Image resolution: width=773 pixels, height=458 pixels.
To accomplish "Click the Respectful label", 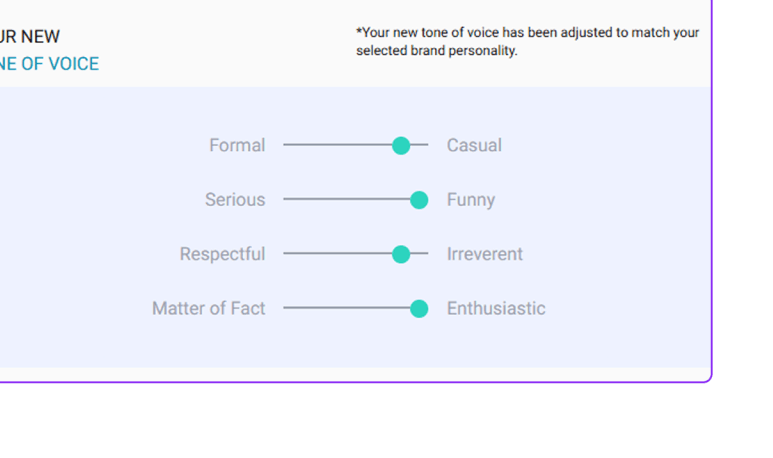I will [x=222, y=255].
